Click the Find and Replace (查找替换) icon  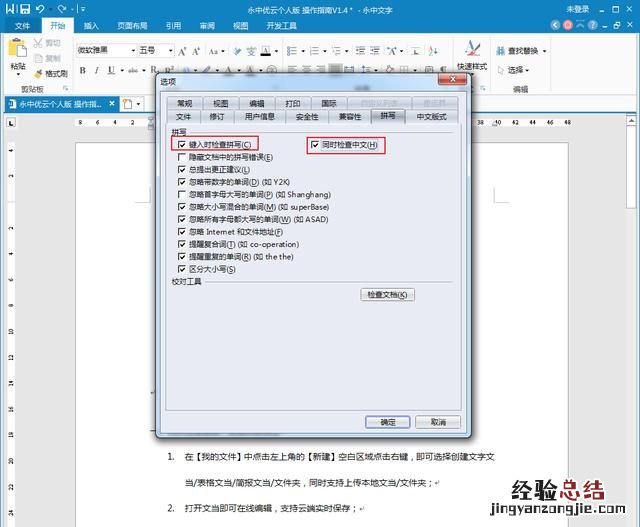point(500,51)
